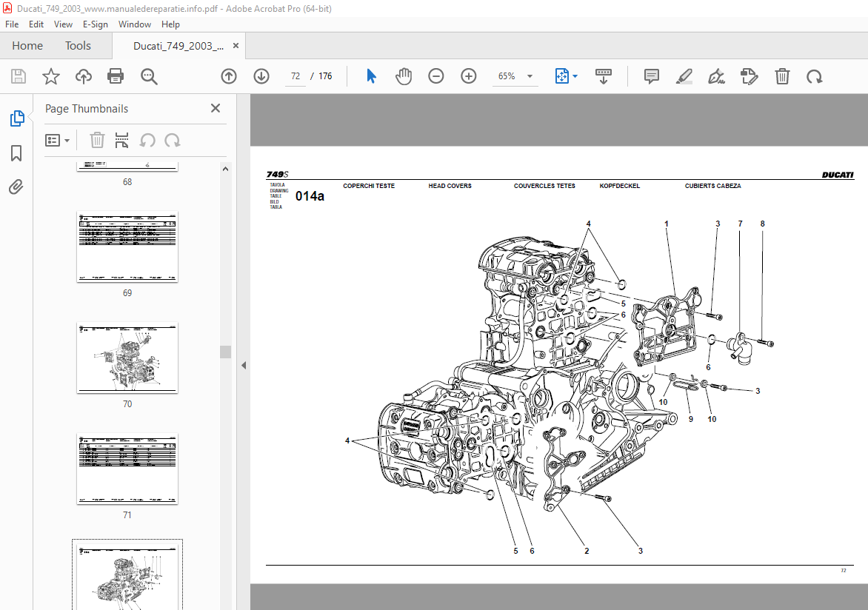Viewport: 868px width, 610px height.
Task: Select the Highlight text pen tool
Action: pos(684,76)
